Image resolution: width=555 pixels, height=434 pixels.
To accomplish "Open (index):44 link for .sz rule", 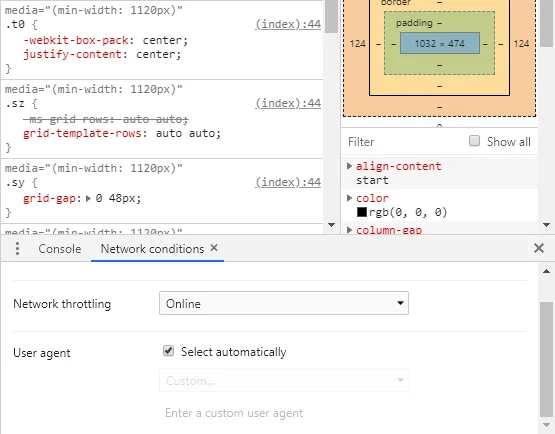I will point(288,103).
